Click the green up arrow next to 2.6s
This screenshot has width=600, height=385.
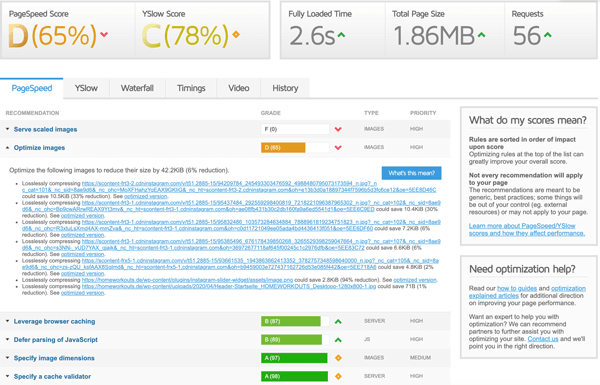pyautogui.click(x=341, y=35)
